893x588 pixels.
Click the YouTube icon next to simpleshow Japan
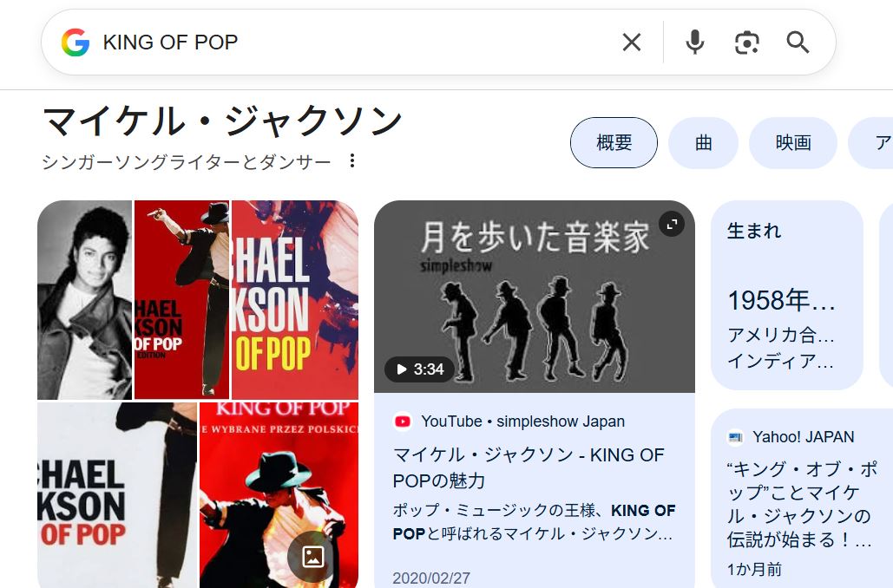click(x=403, y=421)
